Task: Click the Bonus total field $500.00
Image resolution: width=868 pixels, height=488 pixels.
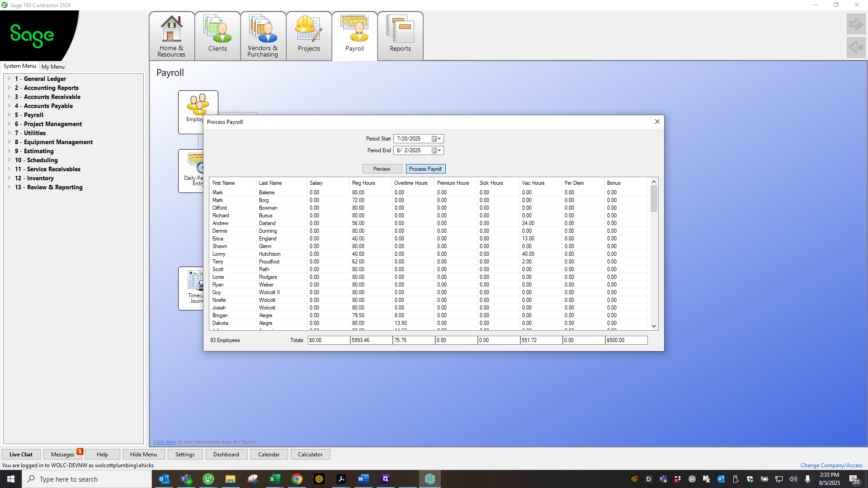Action: [x=626, y=340]
